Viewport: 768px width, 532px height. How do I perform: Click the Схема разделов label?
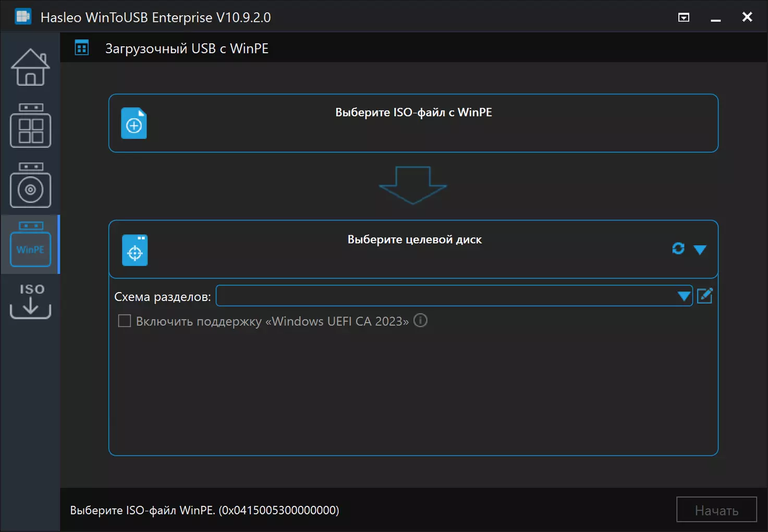[x=163, y=297]
